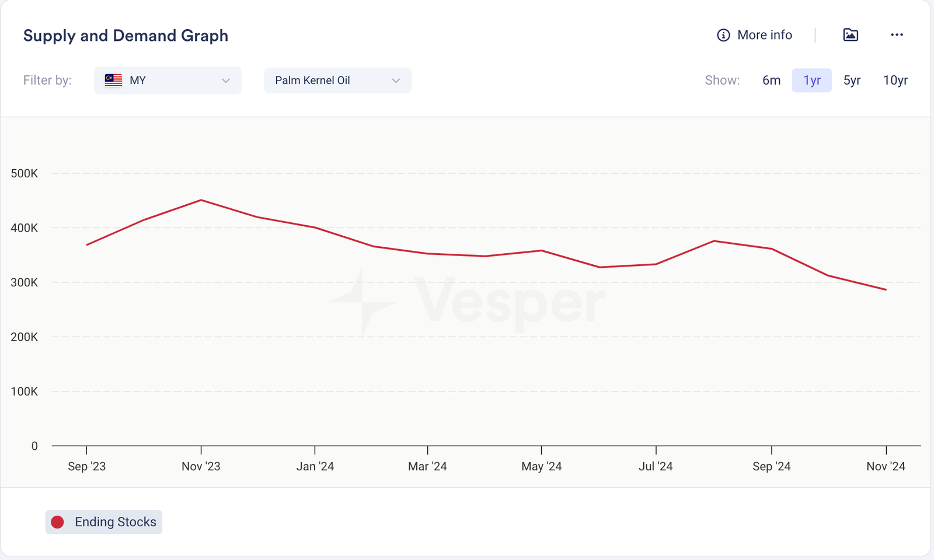Show the 5yr time range
This screenshot has width=934, height=560.
click(852, 80)
